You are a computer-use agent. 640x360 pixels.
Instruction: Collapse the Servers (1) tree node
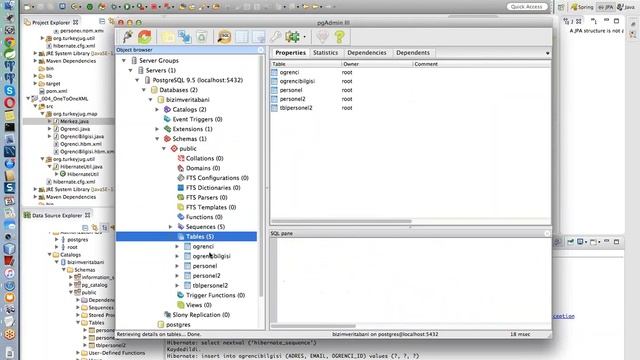[130, 70]
